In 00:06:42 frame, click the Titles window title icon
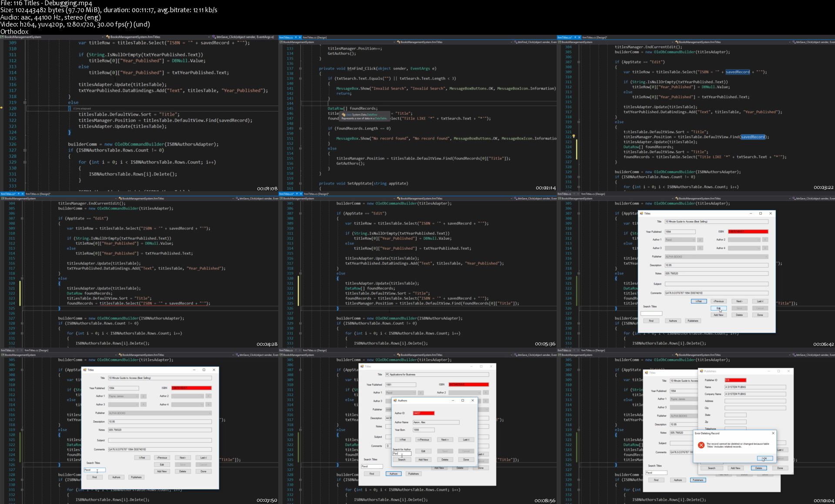The height and width of the screenshot is (504, 835). (641, 213)
